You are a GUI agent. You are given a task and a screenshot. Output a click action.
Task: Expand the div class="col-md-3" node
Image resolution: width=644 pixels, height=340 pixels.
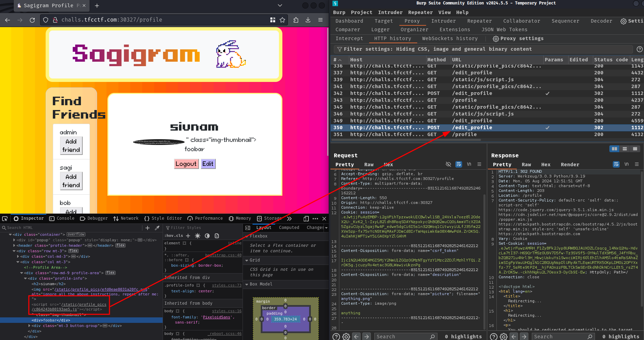(x=18, y=256)
